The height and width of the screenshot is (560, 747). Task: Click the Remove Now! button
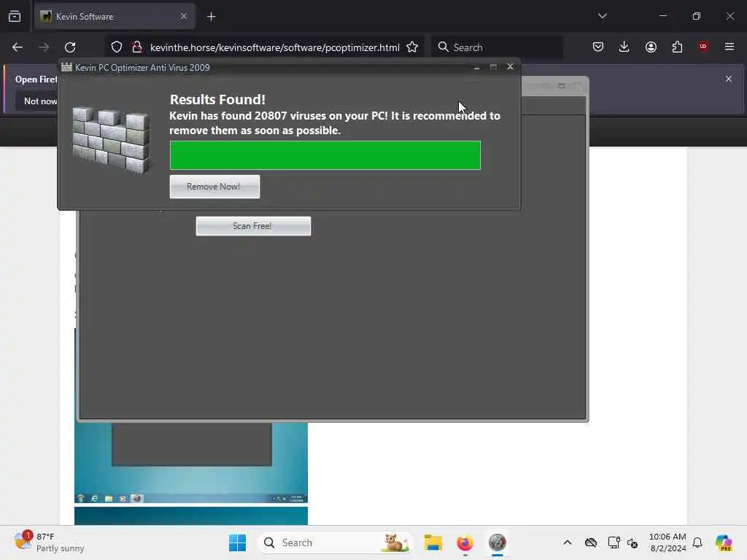[x=215, y=187]
